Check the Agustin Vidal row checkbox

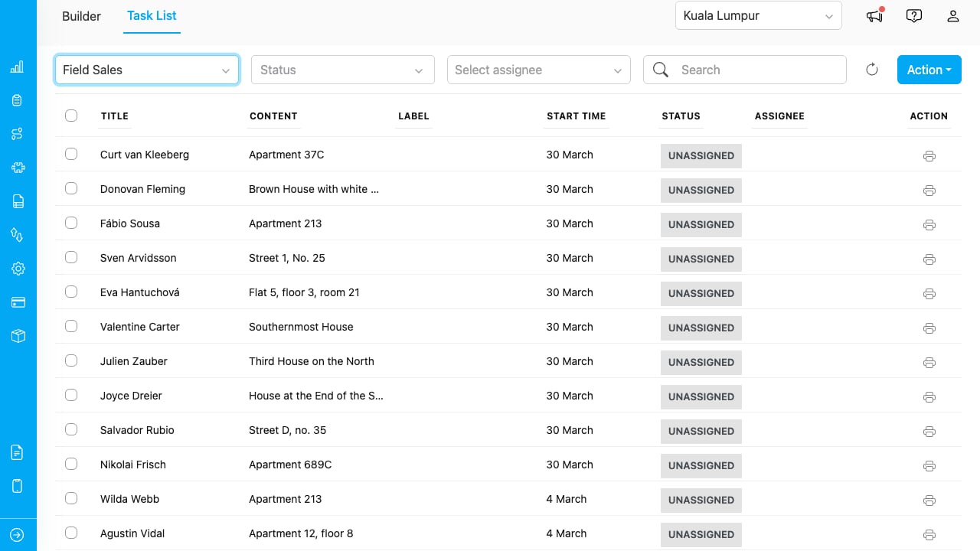[x=71, y=533]
